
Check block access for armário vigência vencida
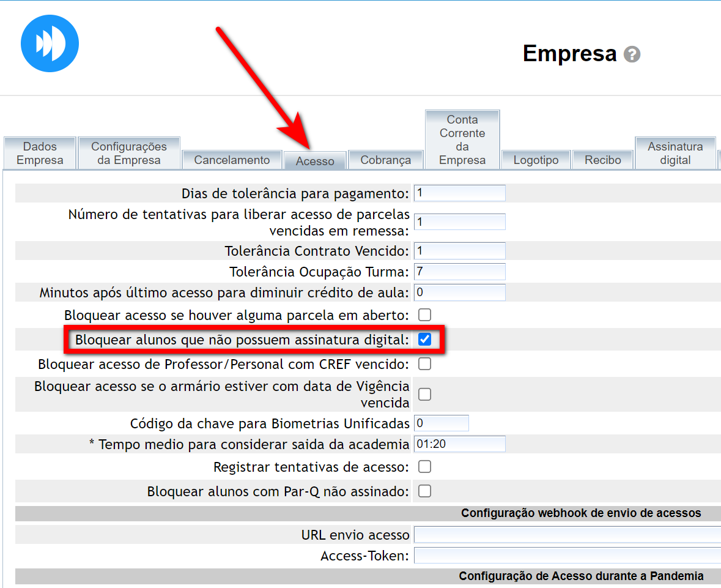point(424,394)
